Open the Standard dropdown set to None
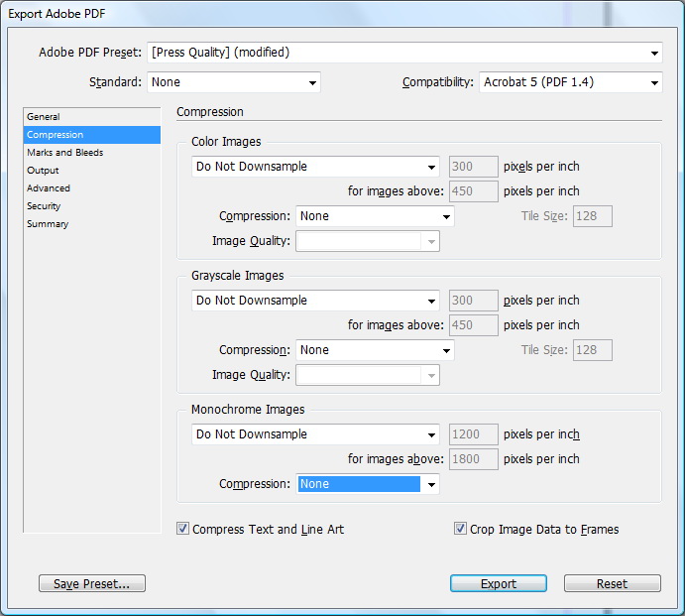 pyautogui.click(x=234, y=82)
